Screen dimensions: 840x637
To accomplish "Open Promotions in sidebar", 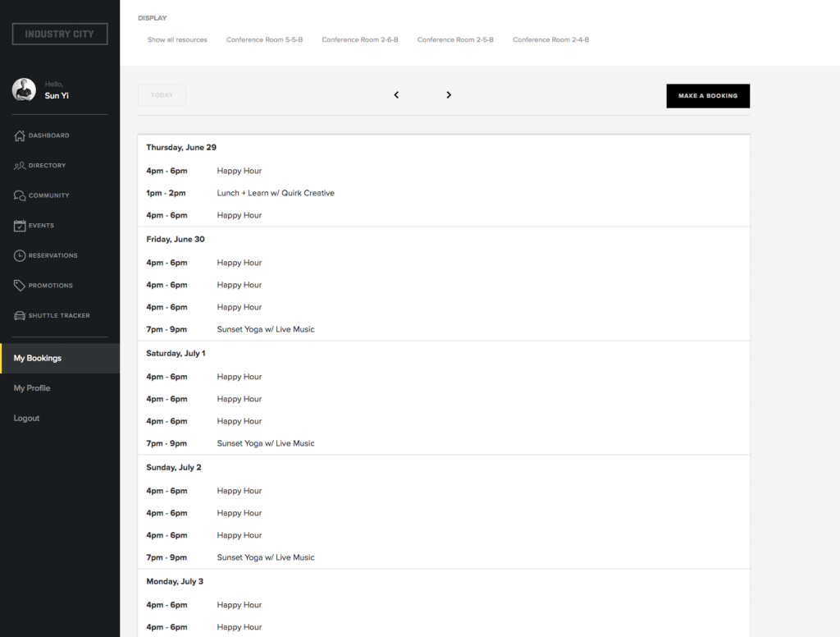I will (50, 286).
